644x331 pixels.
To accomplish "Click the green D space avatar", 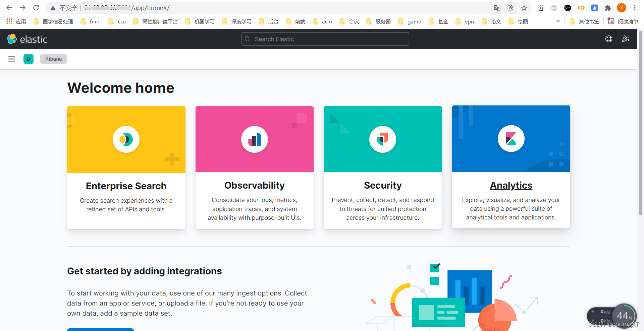I will pyautogui.click(x=29, y=59).
